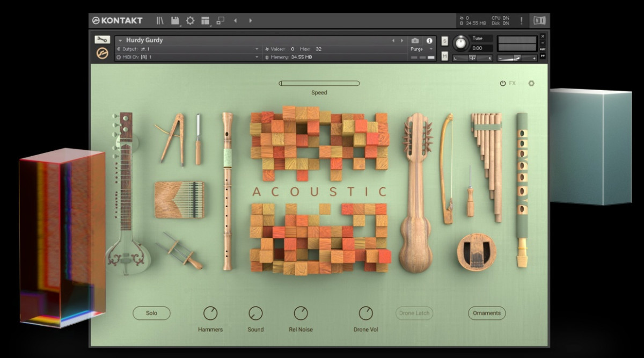Click the CPU 0% usage readout
The width and height of the screenshot is (644, 358).
click(x=500, y=18)
